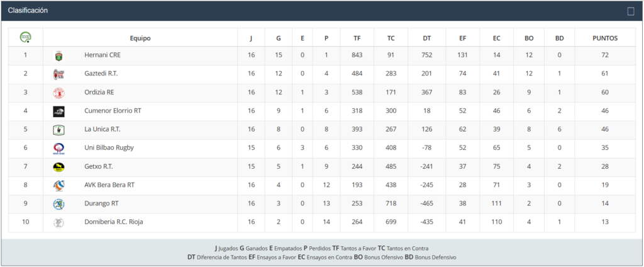The width and height of the screenshot is (644, 267).
Task: Click the Ordizia RE club badge
Action: [58, 93]
